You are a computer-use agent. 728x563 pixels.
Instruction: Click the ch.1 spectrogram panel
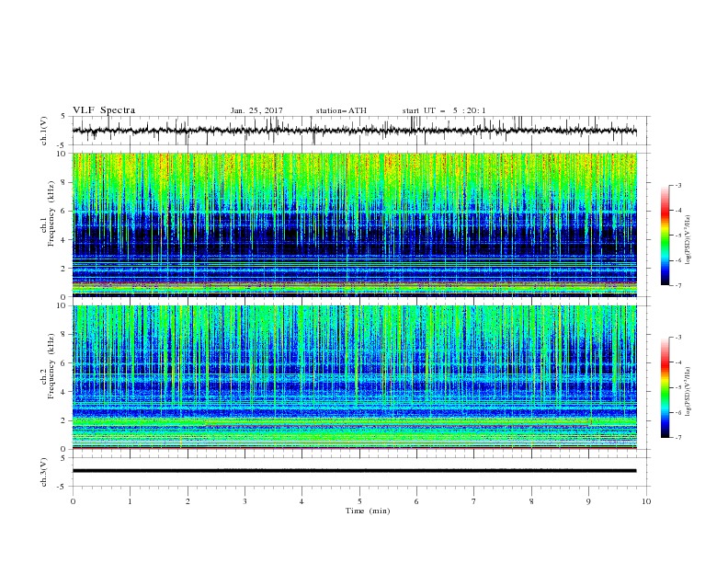coord(355,224)
